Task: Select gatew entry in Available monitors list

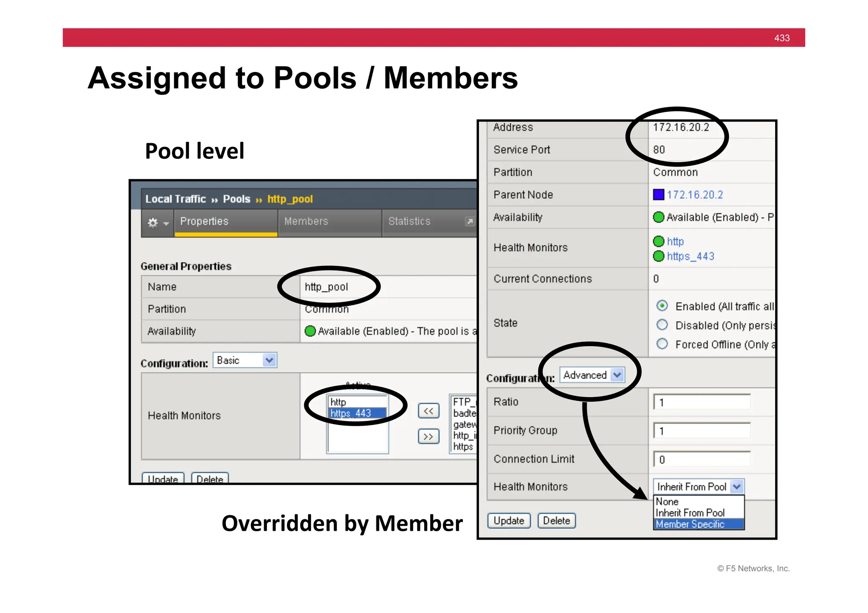Action: (x=465, y=424)
